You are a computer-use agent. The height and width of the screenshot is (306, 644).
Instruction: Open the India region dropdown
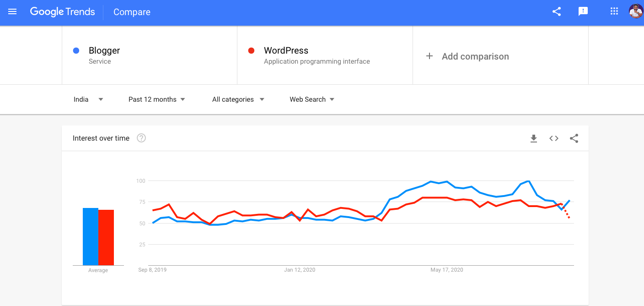[x=88, y=99]
